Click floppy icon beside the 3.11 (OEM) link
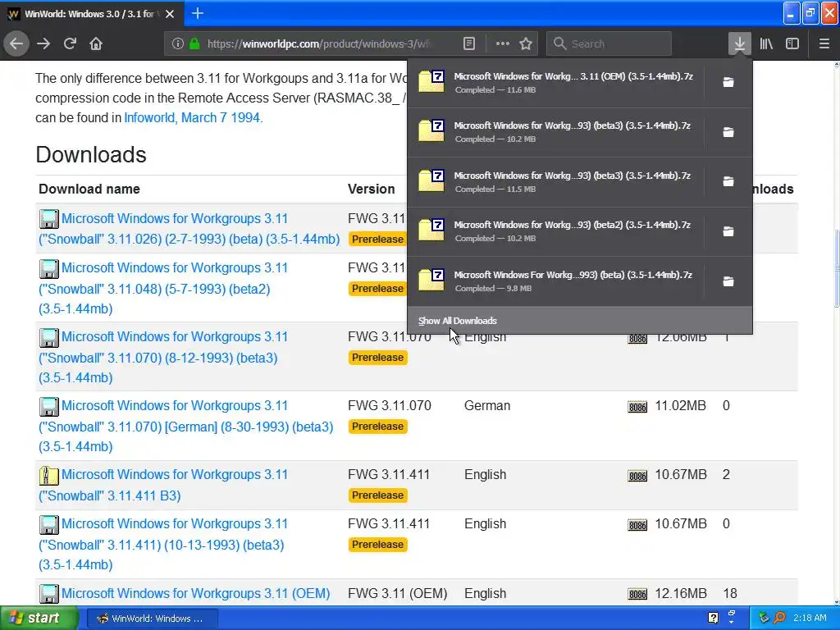 (x=48, y=594)
